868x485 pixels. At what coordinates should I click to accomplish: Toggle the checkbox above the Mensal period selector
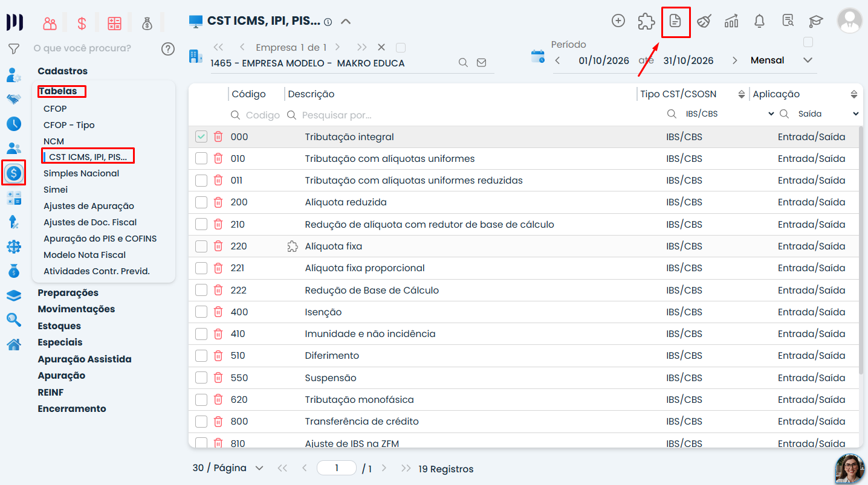point(808,42)
